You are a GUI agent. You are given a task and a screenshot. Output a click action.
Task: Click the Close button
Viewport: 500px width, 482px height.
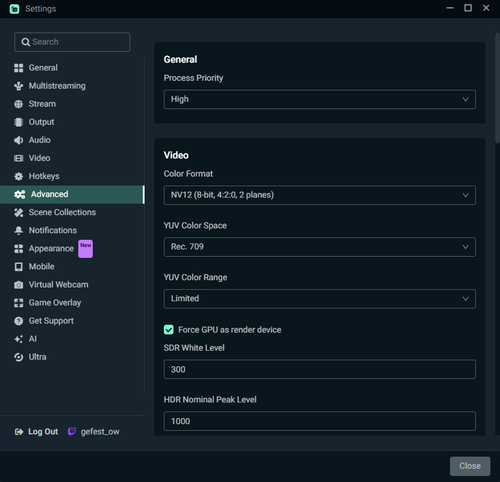470,466
